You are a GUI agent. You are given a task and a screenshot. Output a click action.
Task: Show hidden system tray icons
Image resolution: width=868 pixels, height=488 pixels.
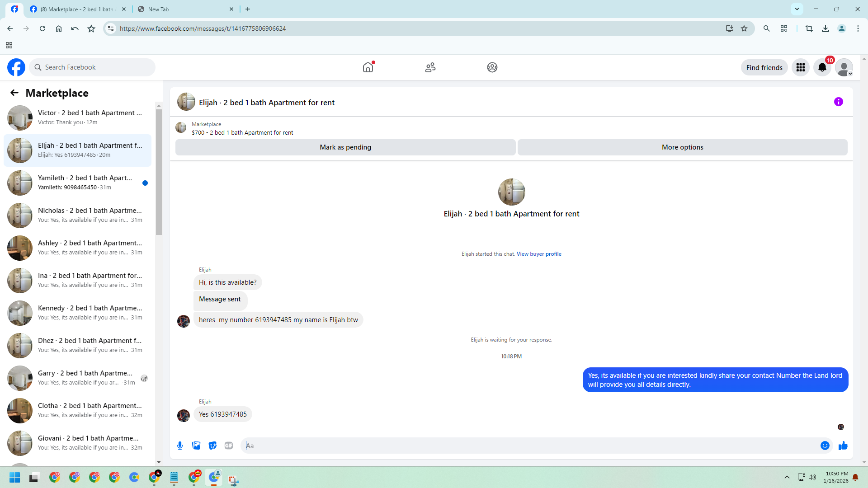787,477
